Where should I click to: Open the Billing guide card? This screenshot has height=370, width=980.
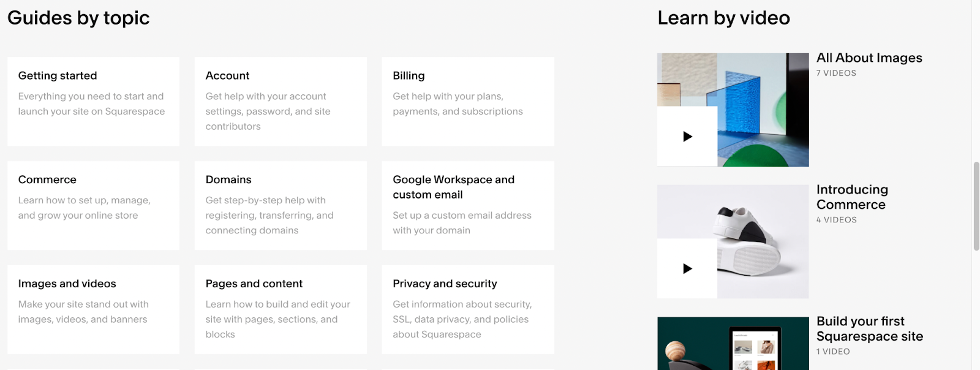[468, 102]
